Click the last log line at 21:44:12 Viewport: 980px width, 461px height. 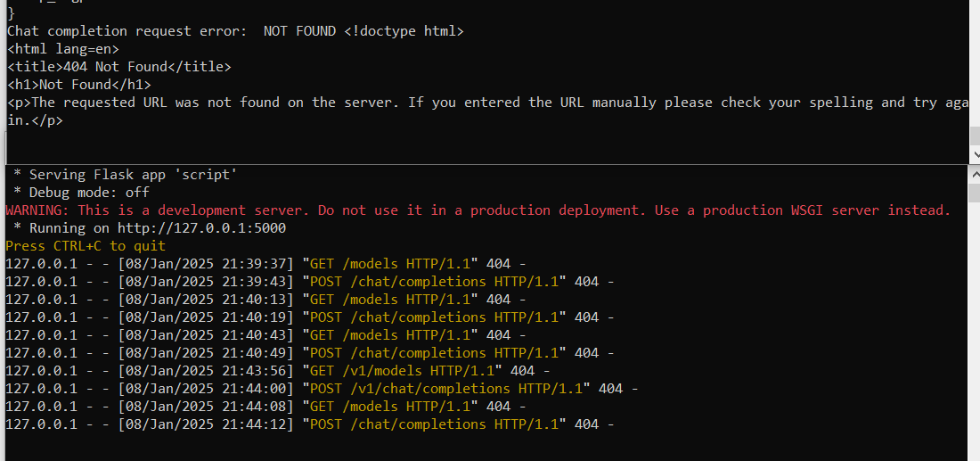tap(309, 424)
